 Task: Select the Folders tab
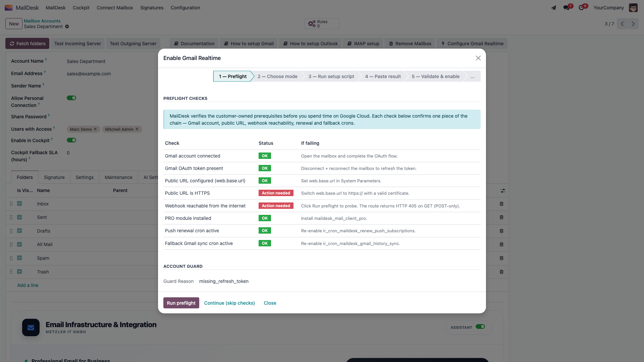coord(25,177)
